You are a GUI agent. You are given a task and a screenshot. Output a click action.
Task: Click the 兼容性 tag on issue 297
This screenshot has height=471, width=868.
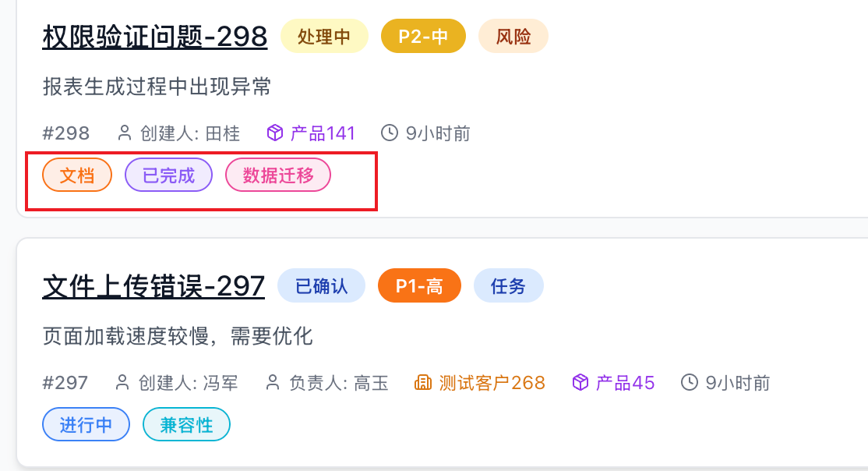pyautogui.click(x=186, y=424)
